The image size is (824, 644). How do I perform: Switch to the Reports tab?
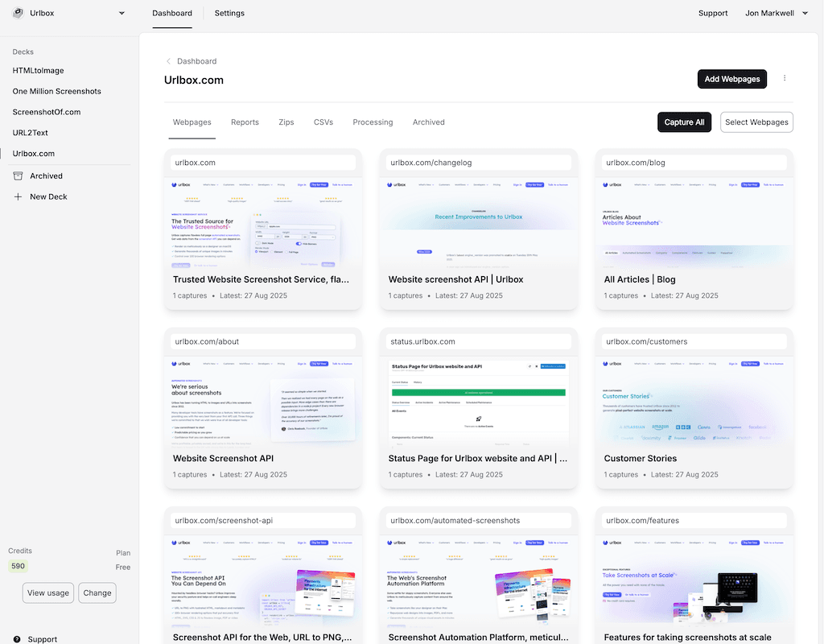[x=245, y=122]
